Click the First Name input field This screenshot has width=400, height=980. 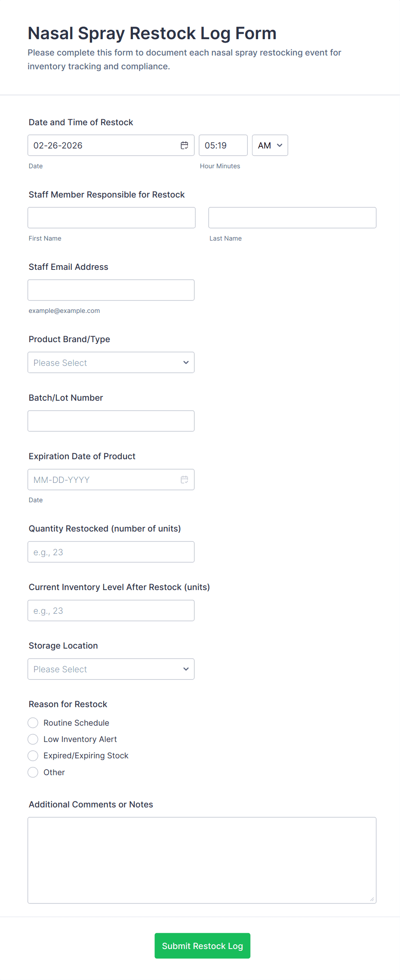111,218
